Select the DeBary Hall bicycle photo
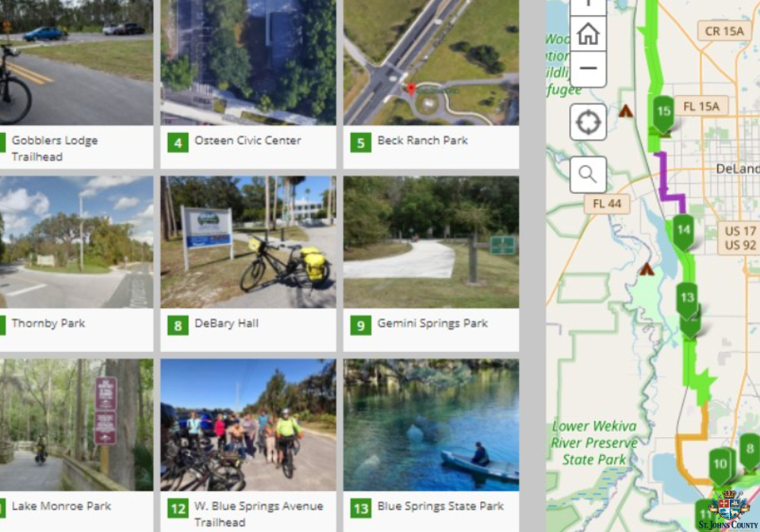Screen dimensions: 760x532 (x=249, y=242)
